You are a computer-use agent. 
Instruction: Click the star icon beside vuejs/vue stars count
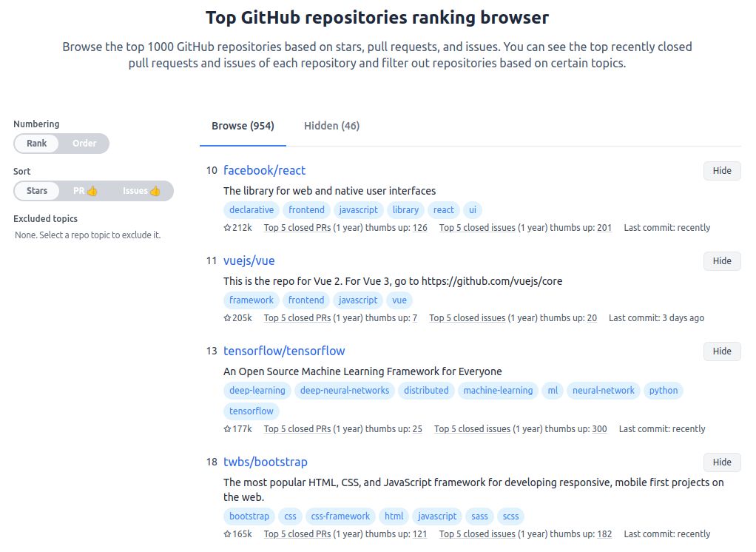226,317
